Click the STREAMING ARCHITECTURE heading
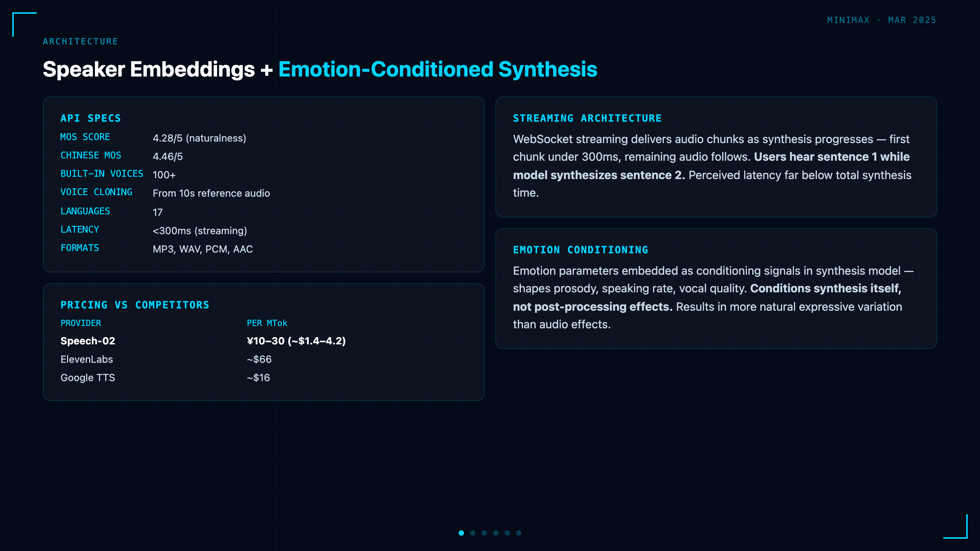Viewport: 980px width, 551px height. (587, 118)
